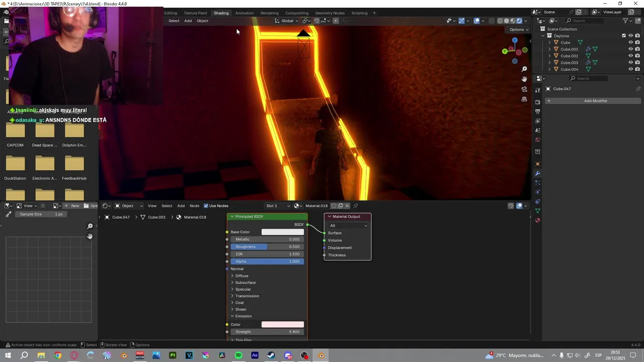The width and height of the screenshot is (644, 362).
Task: Click the Base Color swatch in Principled BSDF
Action: [283, 232]
